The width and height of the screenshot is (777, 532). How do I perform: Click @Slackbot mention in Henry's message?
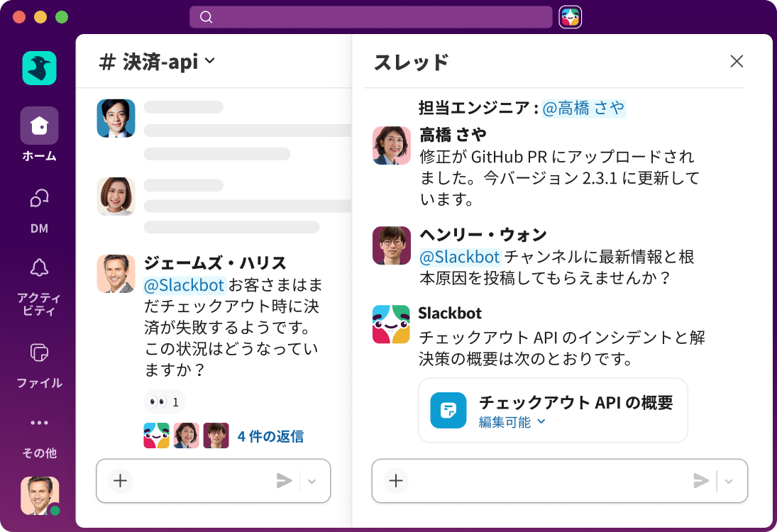[x=460, y=257]
